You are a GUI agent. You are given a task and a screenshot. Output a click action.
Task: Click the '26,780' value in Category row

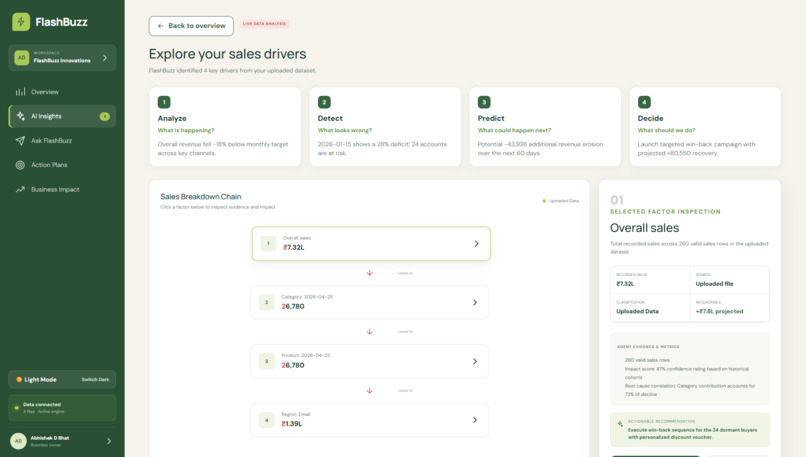point(293,306)
